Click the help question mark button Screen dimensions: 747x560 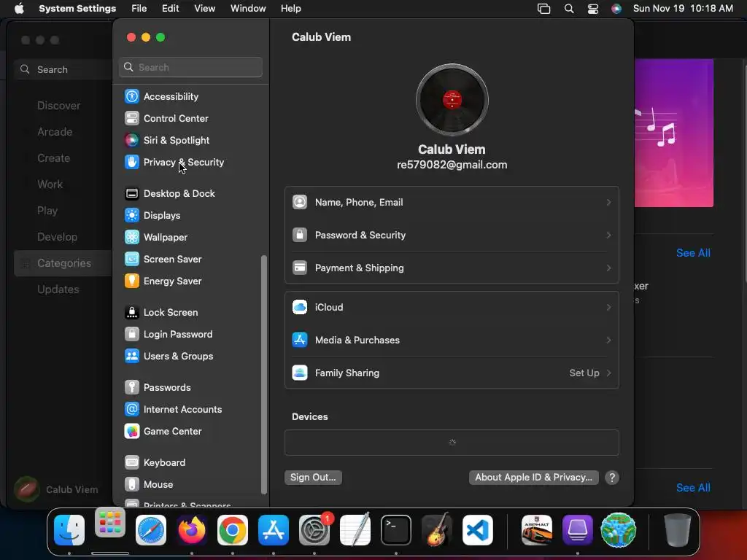pos(612,478)
